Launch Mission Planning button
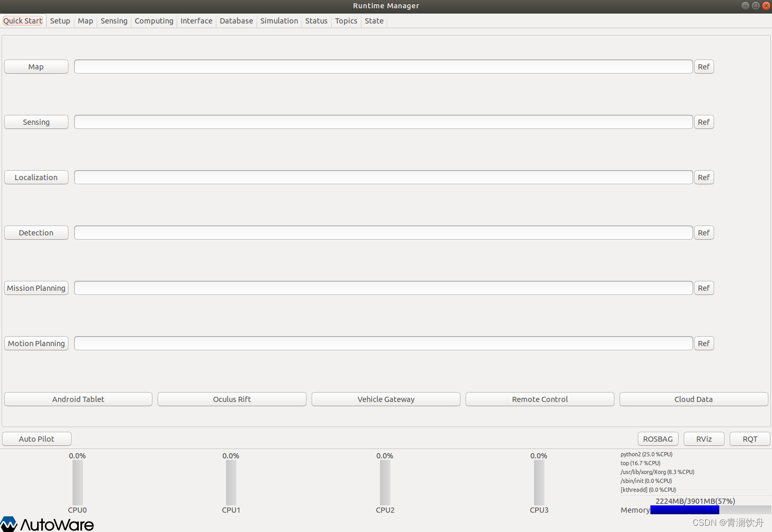772x532 pixels. point(36,288)
